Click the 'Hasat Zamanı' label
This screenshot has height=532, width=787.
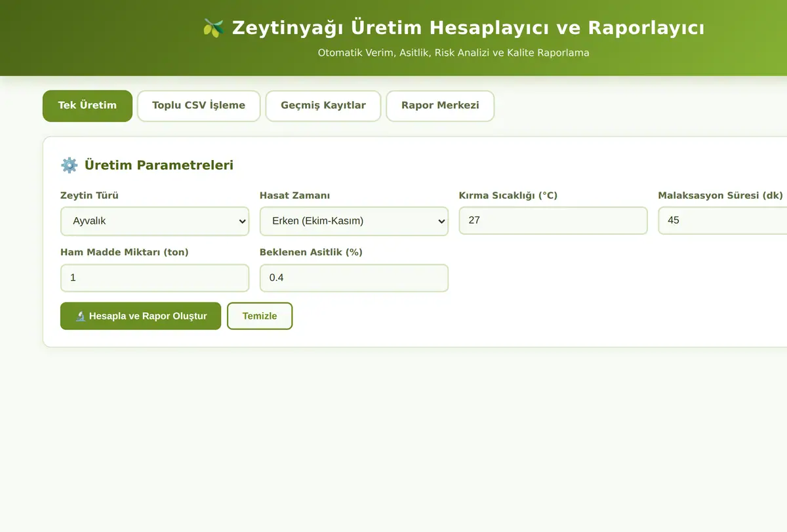(x=294, y=195)
